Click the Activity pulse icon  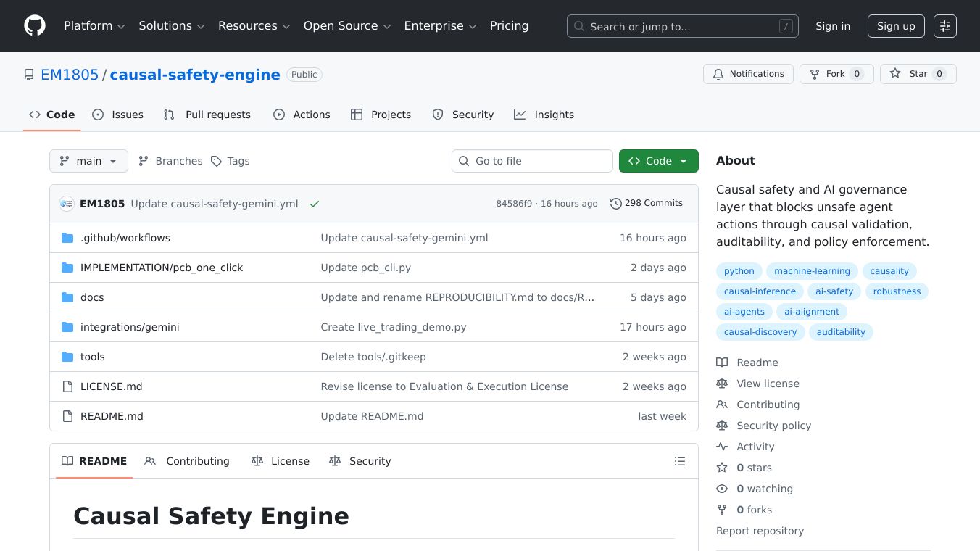(x=722, y=447)
